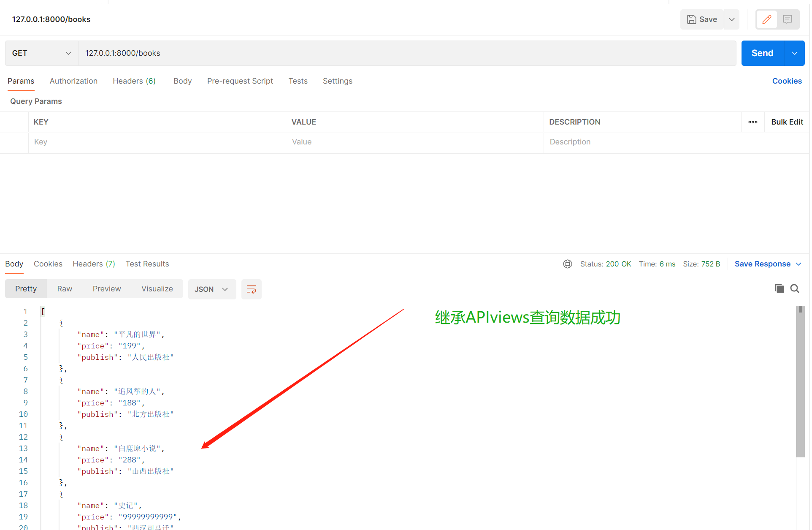Open the response Headers (7) tab
The height and width of the screenshot is (530, 812).
coord(94,264)
